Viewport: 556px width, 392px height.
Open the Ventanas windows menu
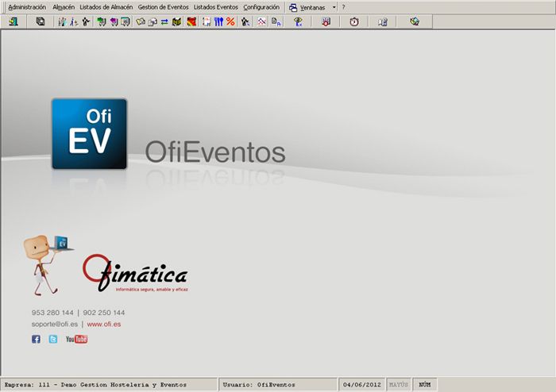307,7
